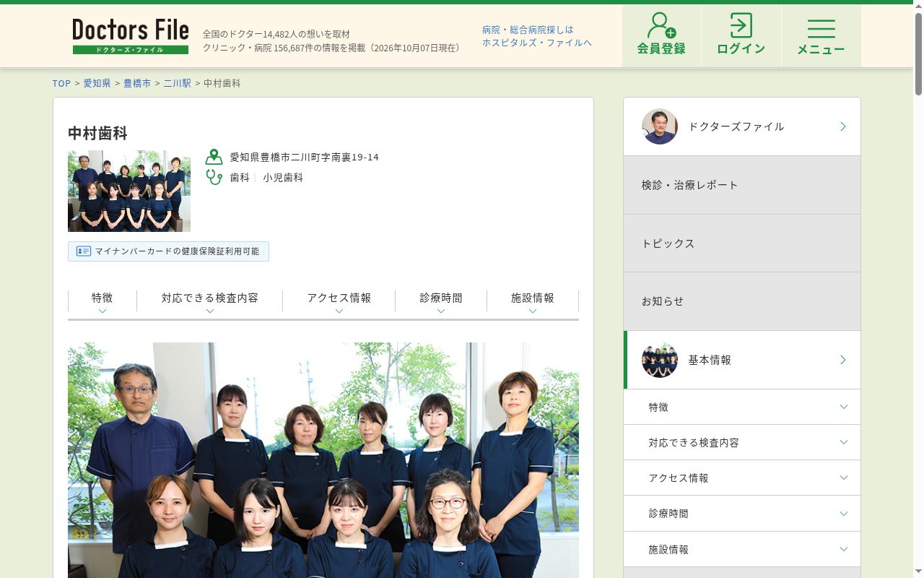Image resolution: width=924 pixels, height=578 pixels.
Task: Open 愛知県 breadcrumb link
Action: coord(97,83)
